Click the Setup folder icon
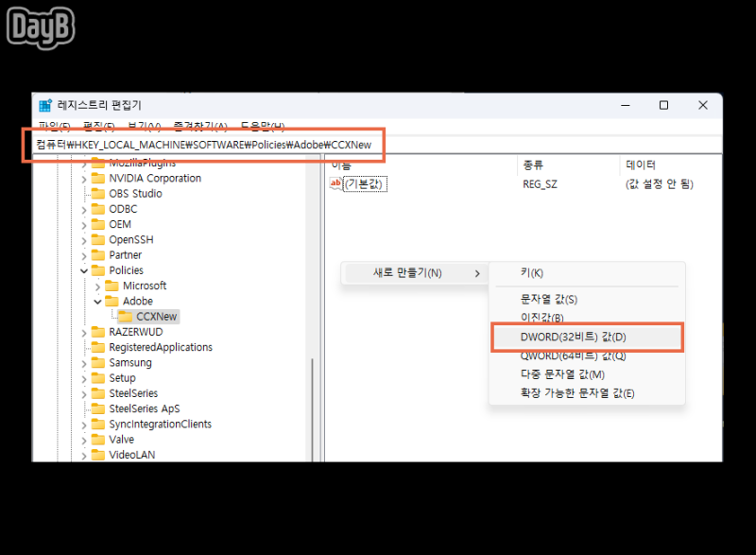 click(98, 378)
